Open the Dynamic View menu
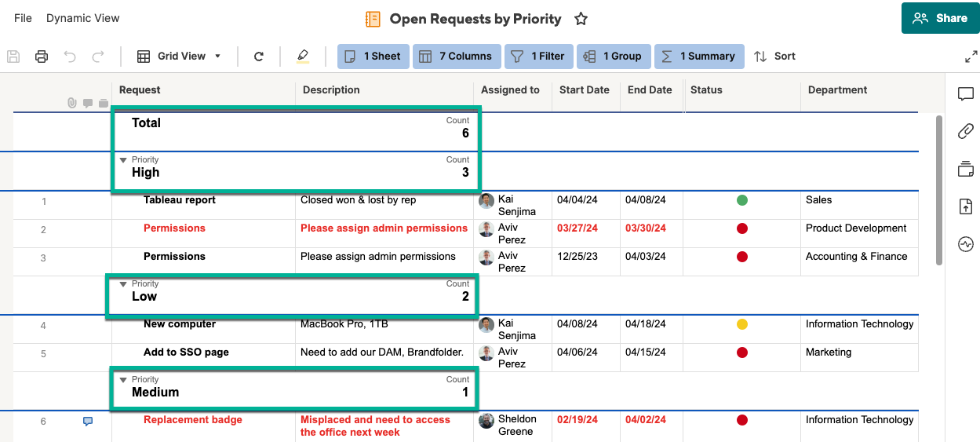 [83, 18]
